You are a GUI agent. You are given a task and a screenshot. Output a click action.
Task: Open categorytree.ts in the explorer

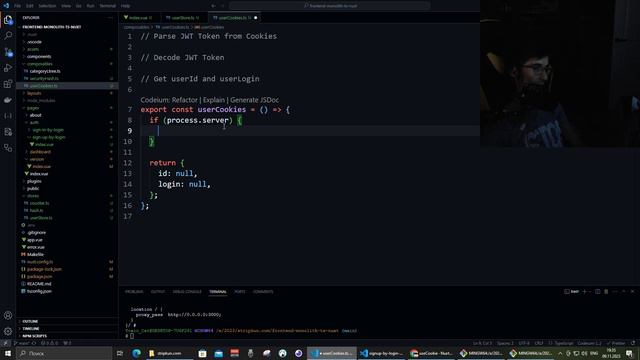45,71
